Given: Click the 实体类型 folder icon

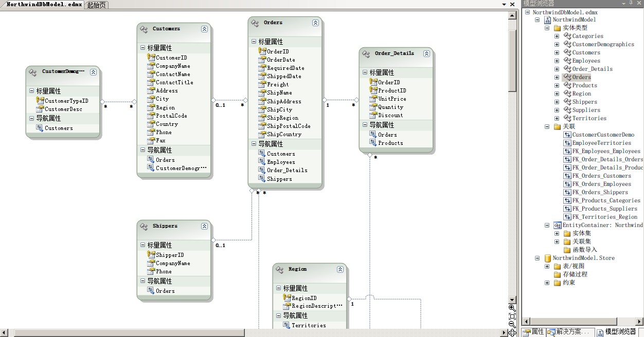Looking at the screenshot, I should click(x=557, y=28).
